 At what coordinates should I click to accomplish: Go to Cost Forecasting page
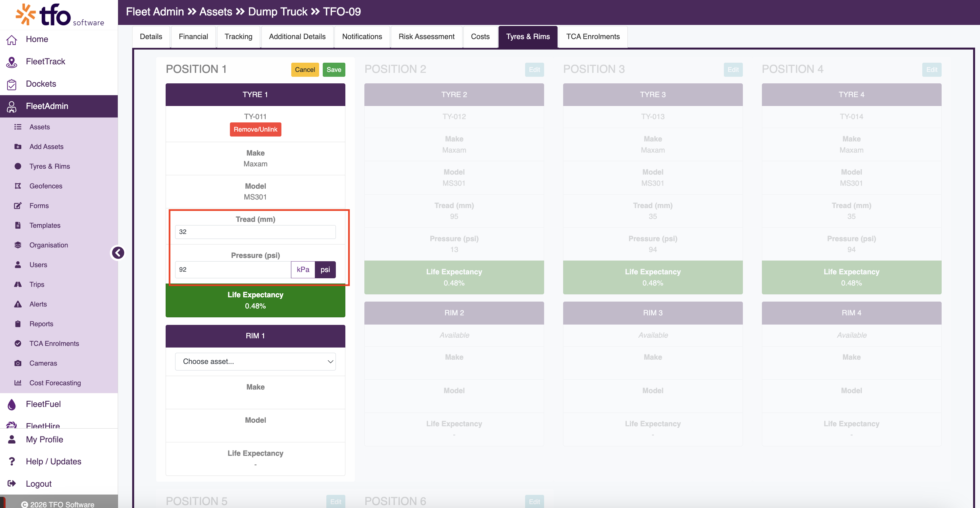tap(55, 383)
